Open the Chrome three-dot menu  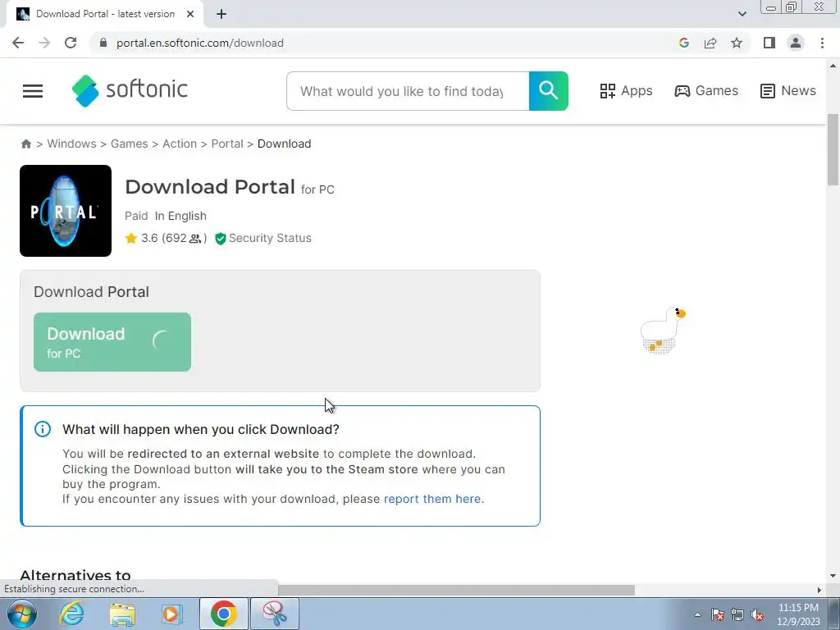(x=822, y=43)
